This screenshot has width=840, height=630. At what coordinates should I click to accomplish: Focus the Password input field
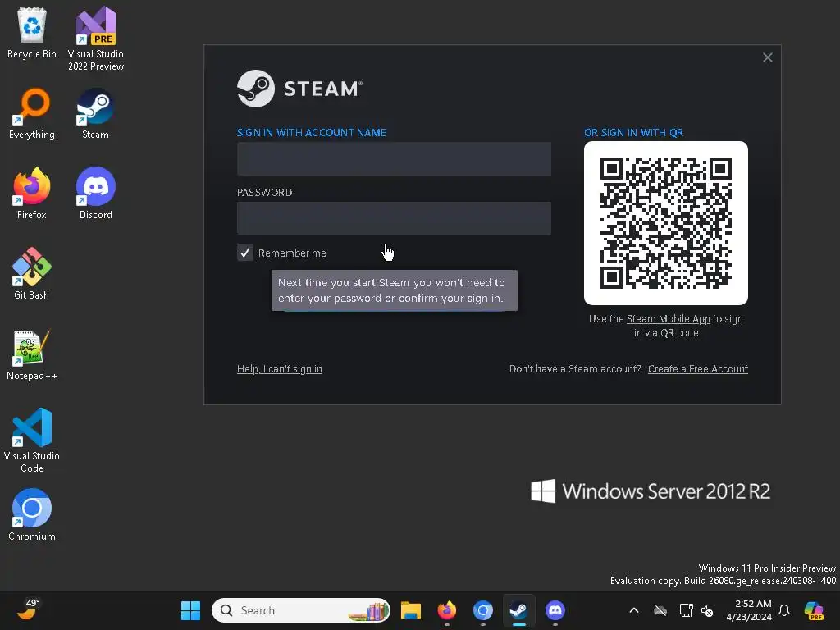[x=394, y=218]
